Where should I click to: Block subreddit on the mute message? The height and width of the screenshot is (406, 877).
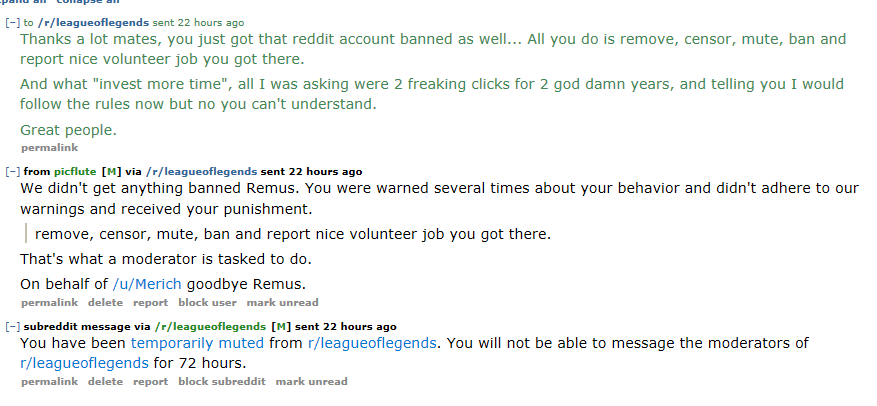click(x=222, y=381)
